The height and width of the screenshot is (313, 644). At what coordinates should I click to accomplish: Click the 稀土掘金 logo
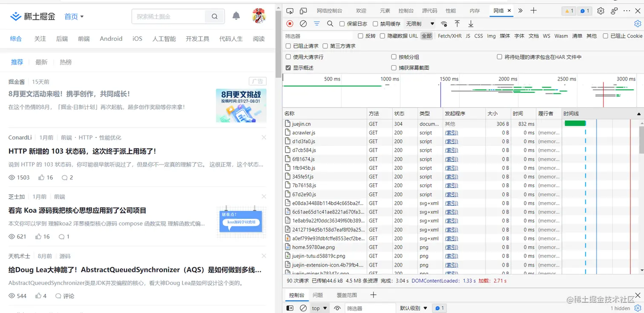(x=33, y=17)
